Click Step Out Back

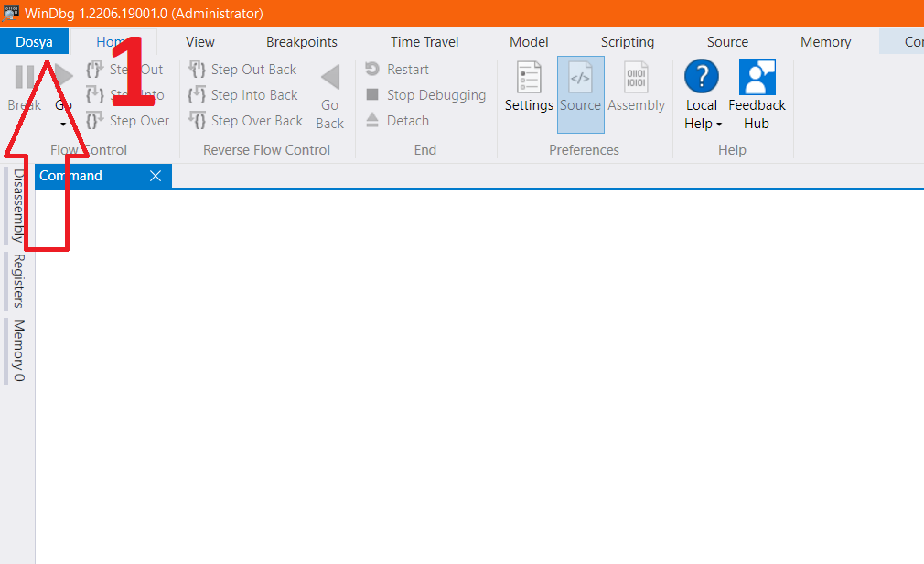[x=242, y=70]
